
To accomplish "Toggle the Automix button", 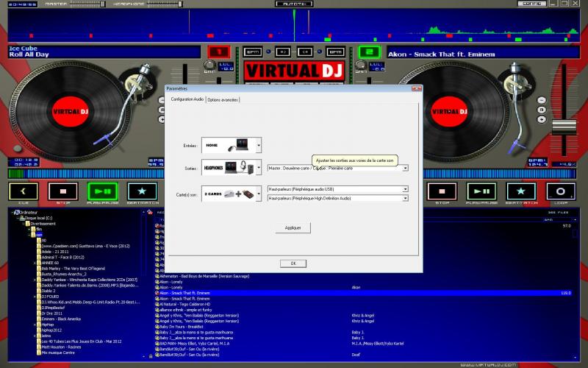I will click(x=294, y=4).
